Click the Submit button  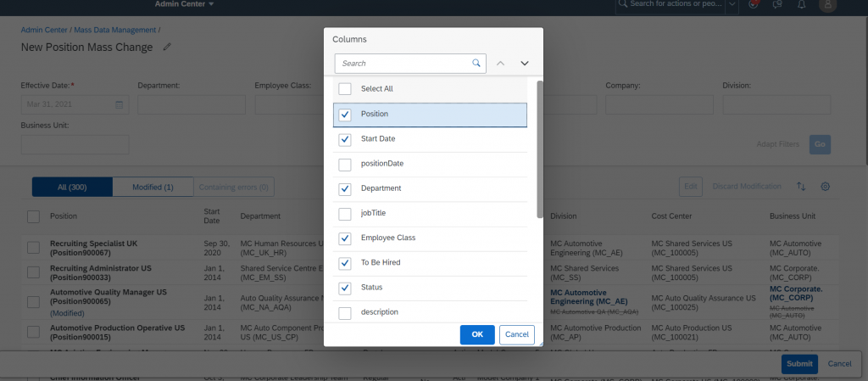800,364
